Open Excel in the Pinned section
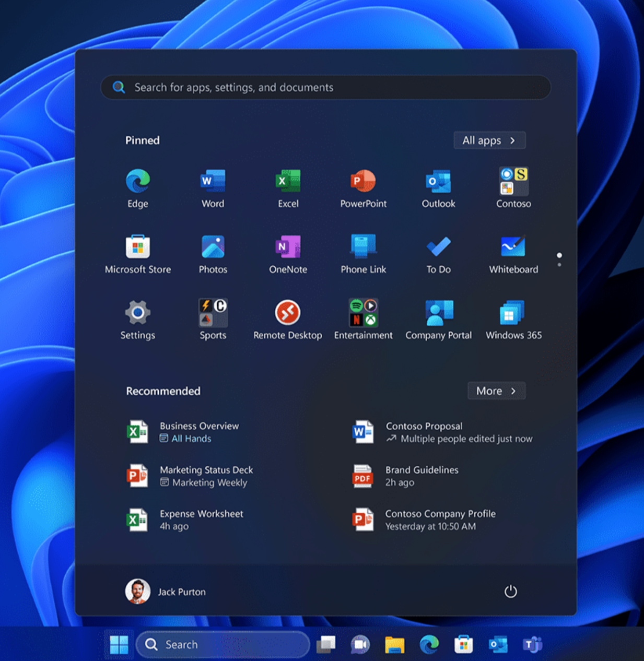 (288, 188)
